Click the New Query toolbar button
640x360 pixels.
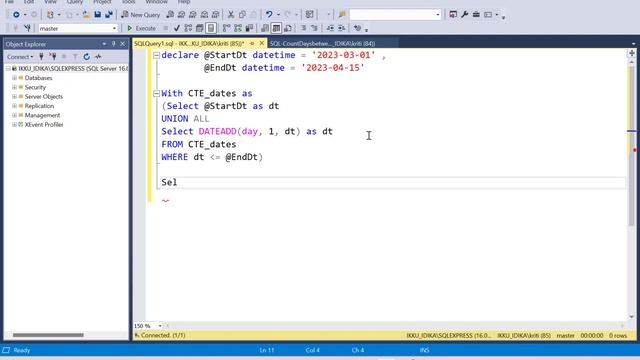click(140, 15)
